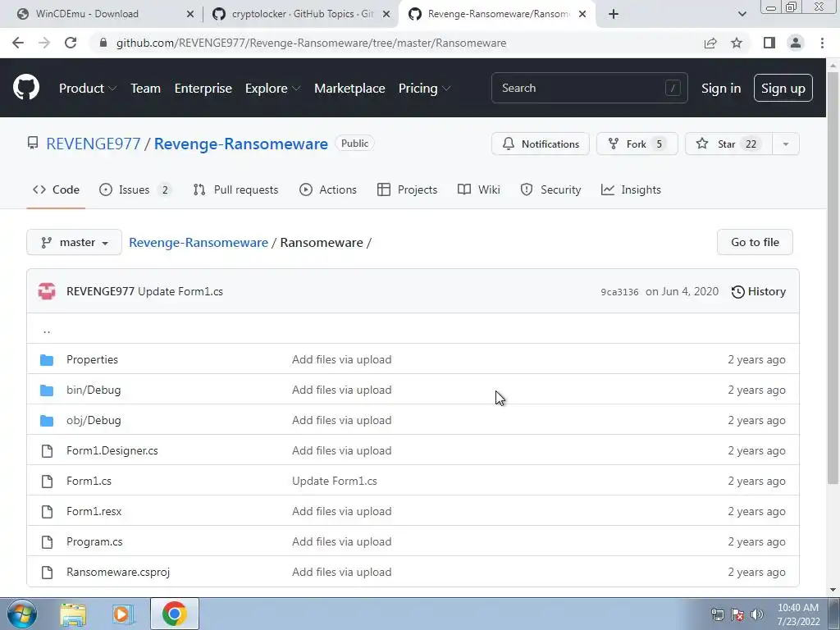The image size is (840, 630).
Task: Open the Properties folder icon
Action: [47, 359]
